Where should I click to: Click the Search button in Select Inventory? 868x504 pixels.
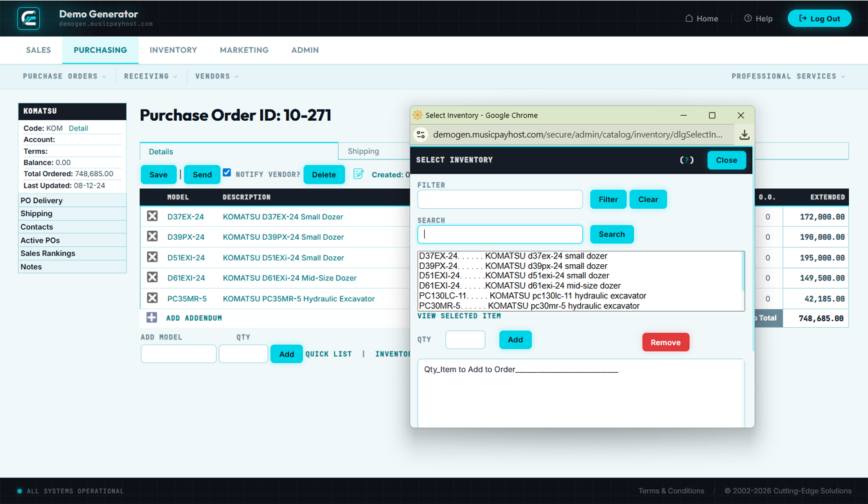click(x=612, y=234)
